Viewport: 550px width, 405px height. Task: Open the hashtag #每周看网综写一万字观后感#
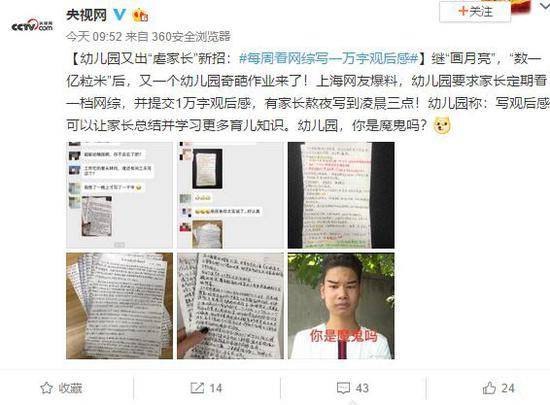(x=329, y=58)
